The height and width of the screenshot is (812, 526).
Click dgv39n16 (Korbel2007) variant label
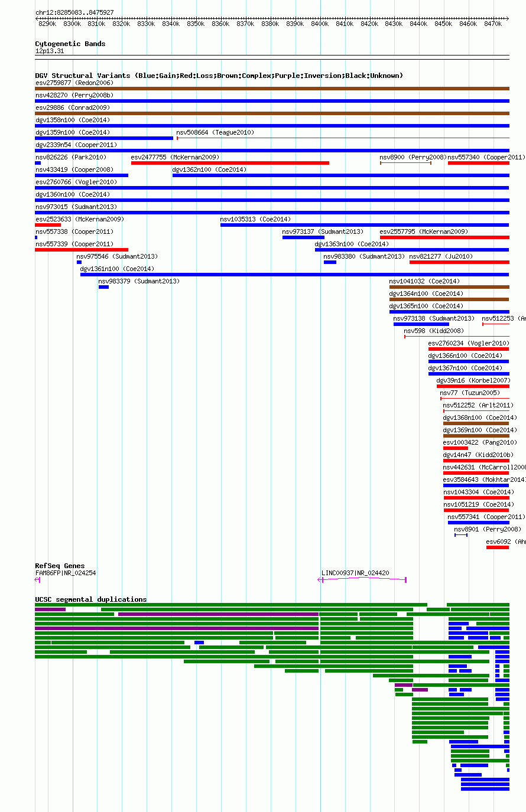tap(473, 381)
